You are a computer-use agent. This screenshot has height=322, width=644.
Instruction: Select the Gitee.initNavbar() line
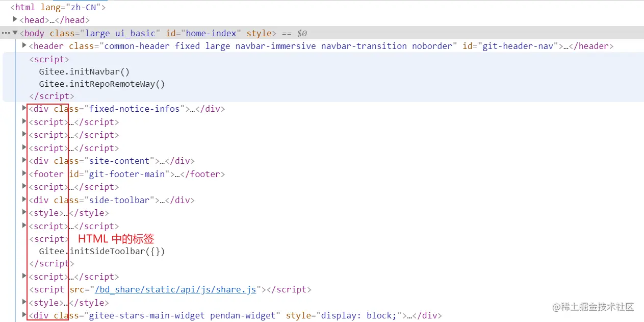coord(84,72)
